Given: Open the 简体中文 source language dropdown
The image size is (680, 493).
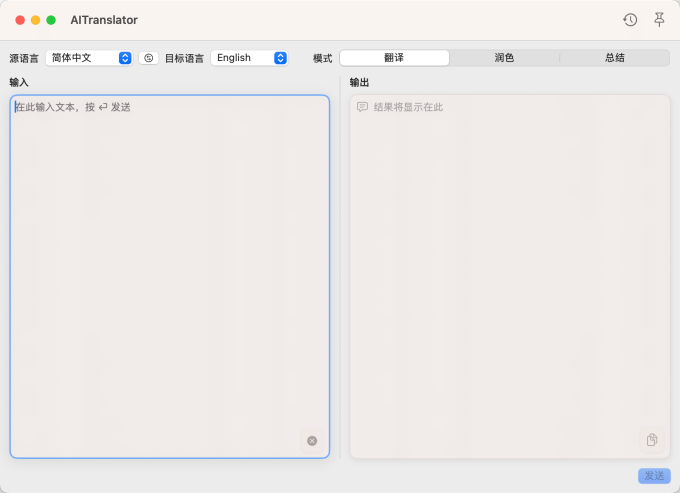Looking at the screenshot, I should tap(90, 58).
